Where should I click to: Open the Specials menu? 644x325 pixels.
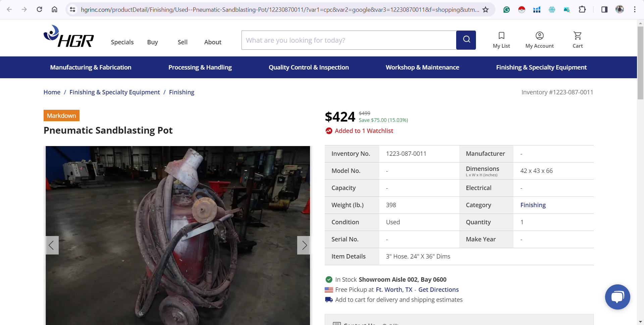coord(122,42)
